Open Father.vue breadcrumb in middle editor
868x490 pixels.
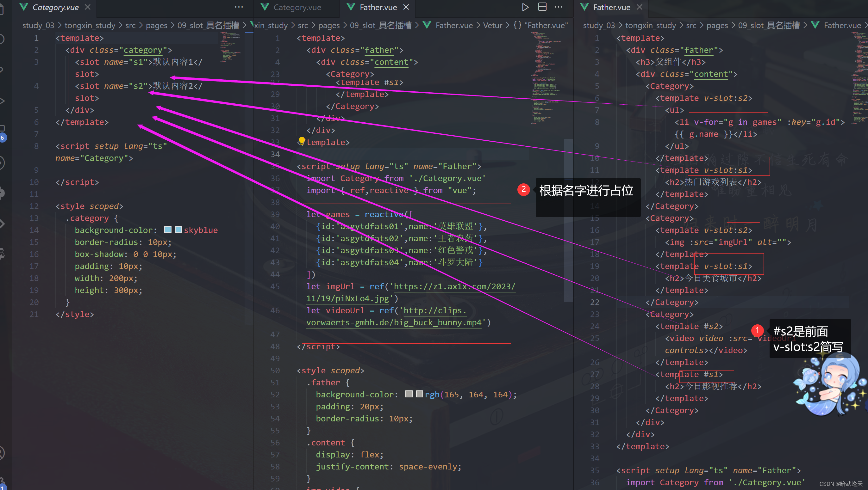pyautogui.click(x=454, y=26)
